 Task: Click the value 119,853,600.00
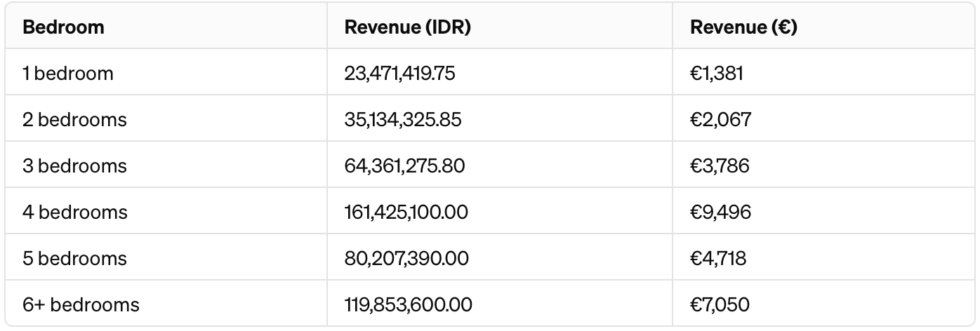pos(408,304)
